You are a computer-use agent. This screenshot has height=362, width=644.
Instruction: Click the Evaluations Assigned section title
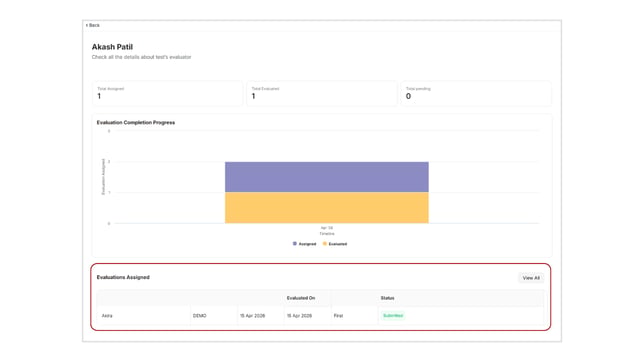click(123, 277)
